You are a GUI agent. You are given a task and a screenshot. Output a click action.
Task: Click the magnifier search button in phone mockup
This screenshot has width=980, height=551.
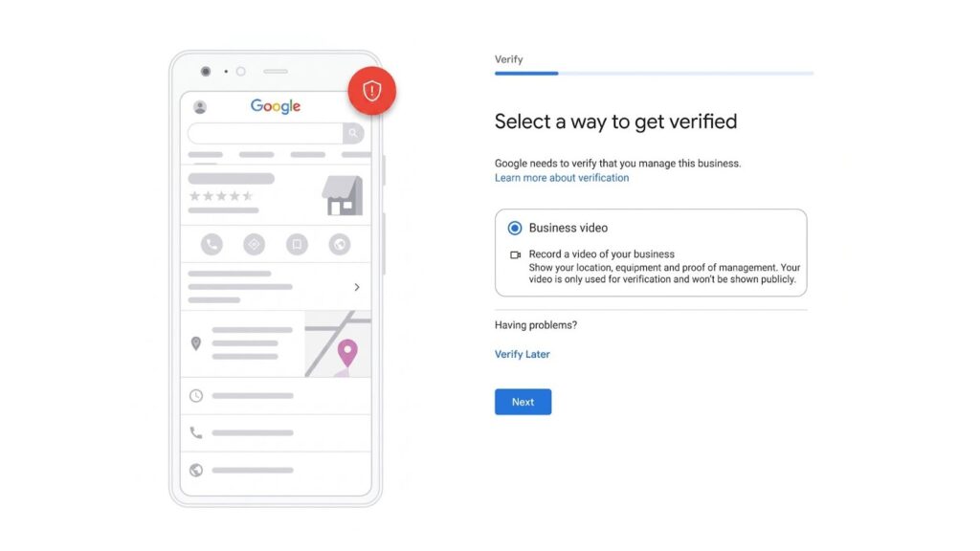coord(353,133)
